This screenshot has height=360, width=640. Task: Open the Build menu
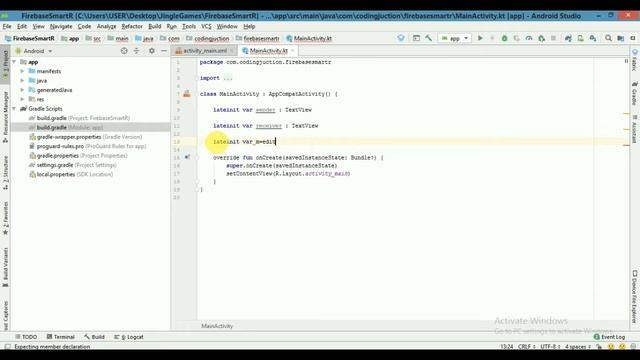click(154, 26)
